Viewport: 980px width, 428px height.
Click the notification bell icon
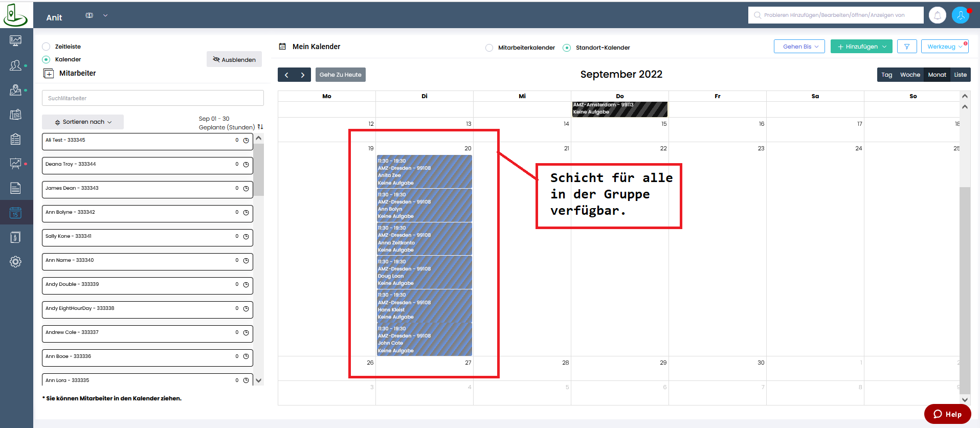coord(937,15)
